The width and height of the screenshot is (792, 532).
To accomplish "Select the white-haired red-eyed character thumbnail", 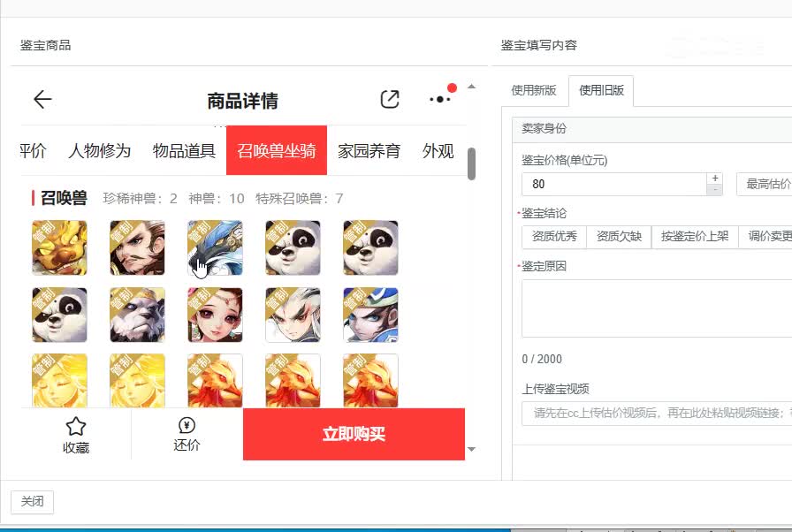I will coord(293,315).
